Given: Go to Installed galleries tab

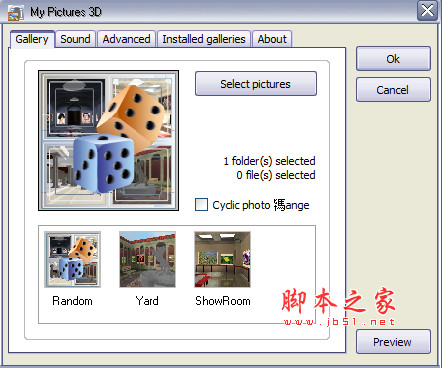Looking at the screenshot, I should click(204, 39).
